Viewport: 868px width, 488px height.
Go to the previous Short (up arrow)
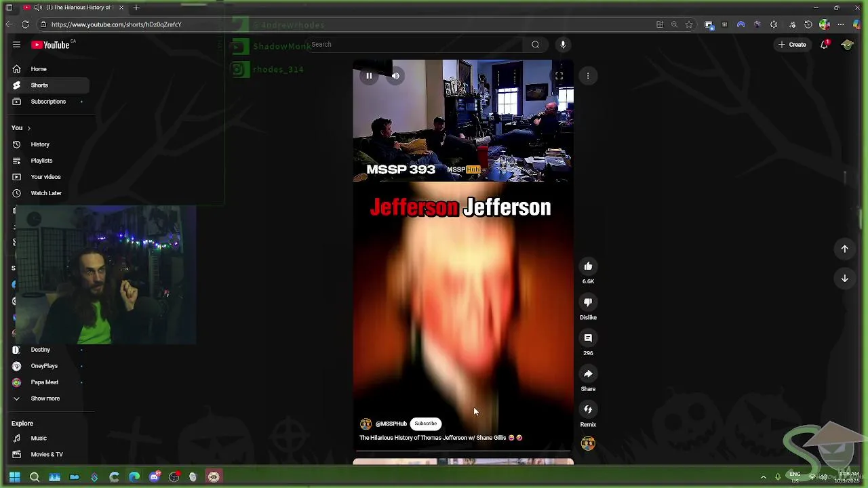point(845,249)
